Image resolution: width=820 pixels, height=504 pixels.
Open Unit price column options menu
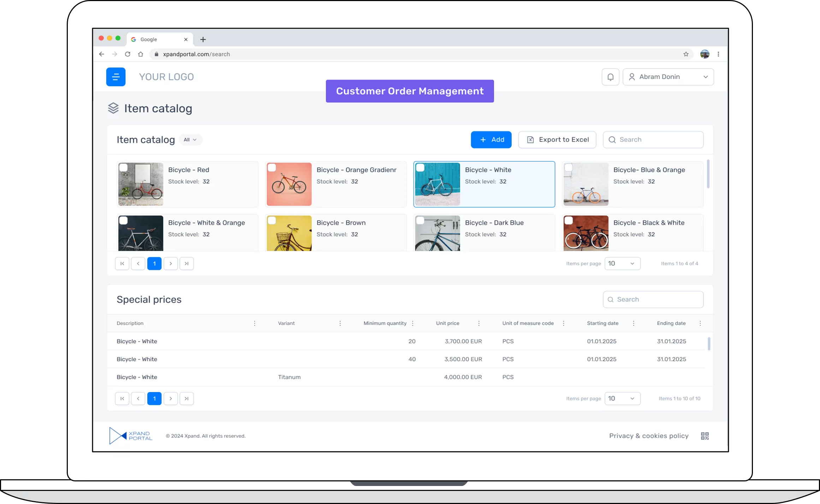point(479,323)
